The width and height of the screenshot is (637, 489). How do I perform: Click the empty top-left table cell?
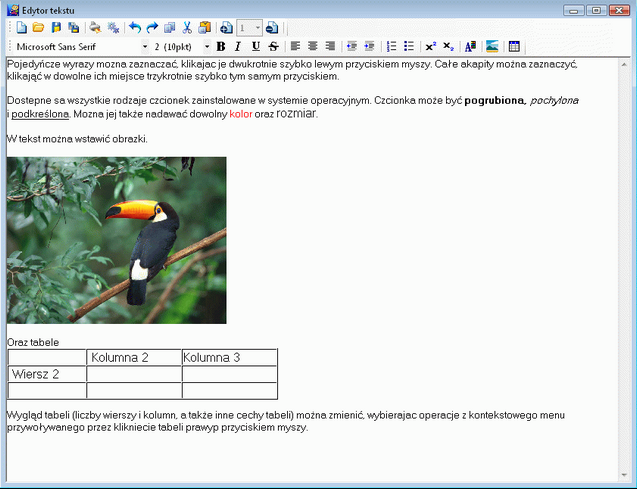click(47, 357)
